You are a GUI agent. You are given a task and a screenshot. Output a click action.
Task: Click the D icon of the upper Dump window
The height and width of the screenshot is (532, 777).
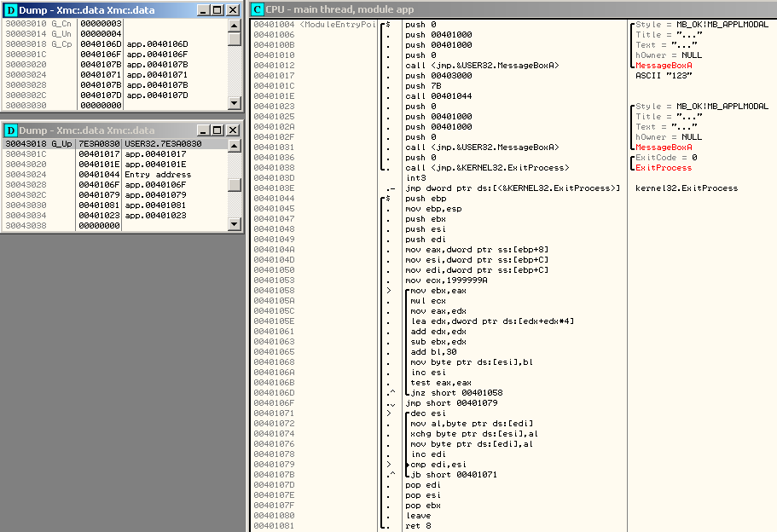pos(11,9)
